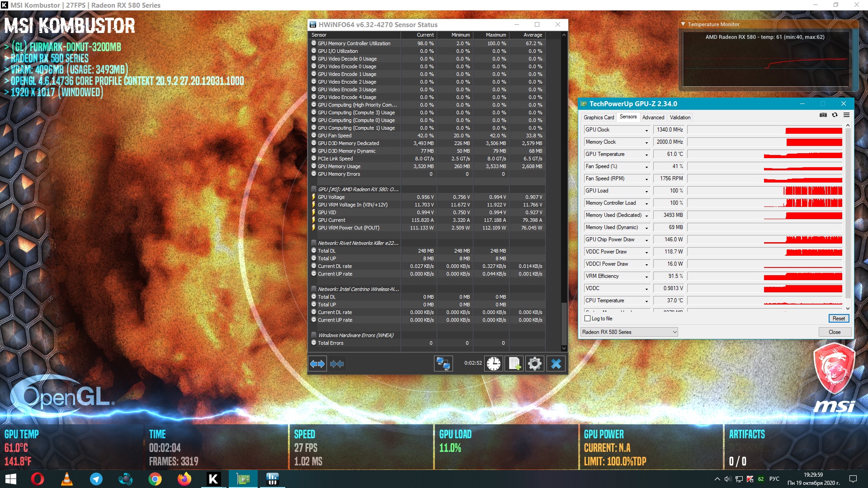Viewport: 868px width, 488px height.
Task: Click Close button in GPU-Z
Action: coord(835,332)
